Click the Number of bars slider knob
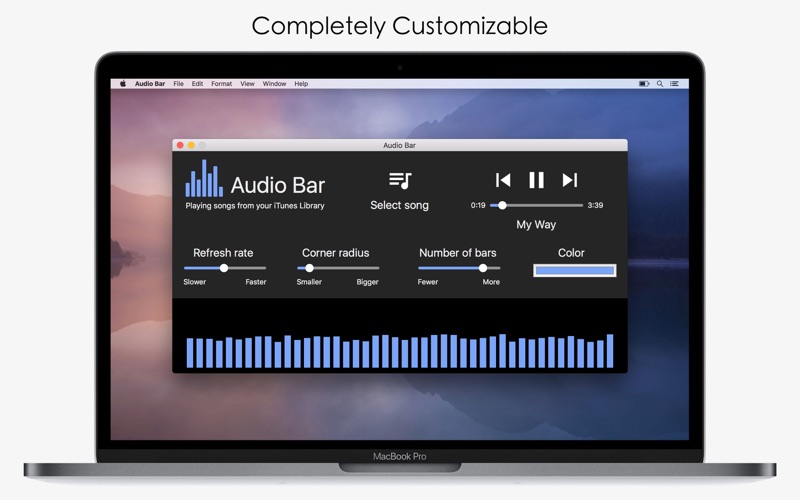800x500 pixels. (x=483, y=268)
